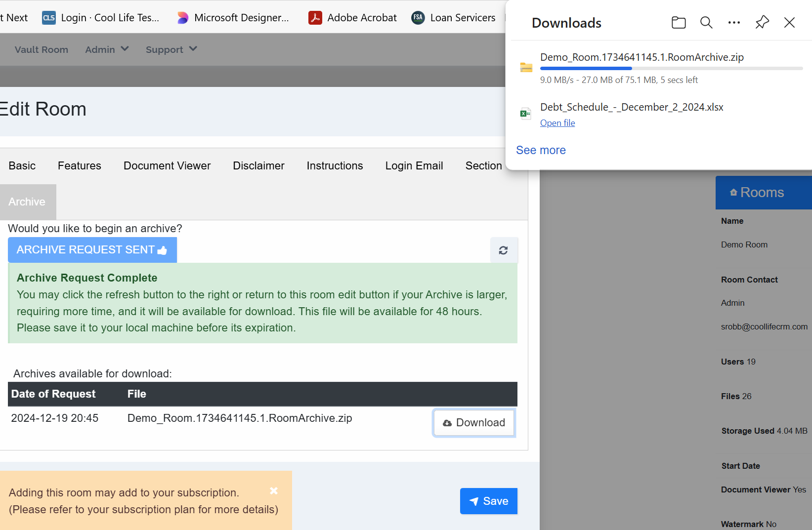Open Loan Servicers bookmark
The width and height of the screenshot is (812, 530).
(454, 18)
